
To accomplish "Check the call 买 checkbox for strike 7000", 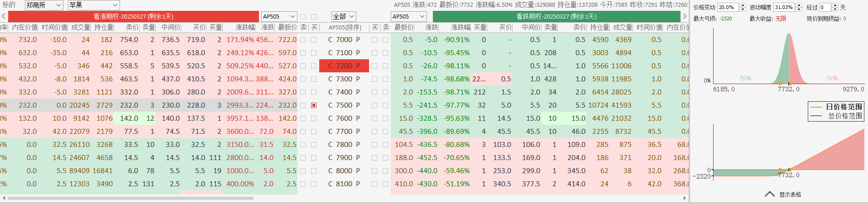I will pyautogui.click(x=314, y=40).
